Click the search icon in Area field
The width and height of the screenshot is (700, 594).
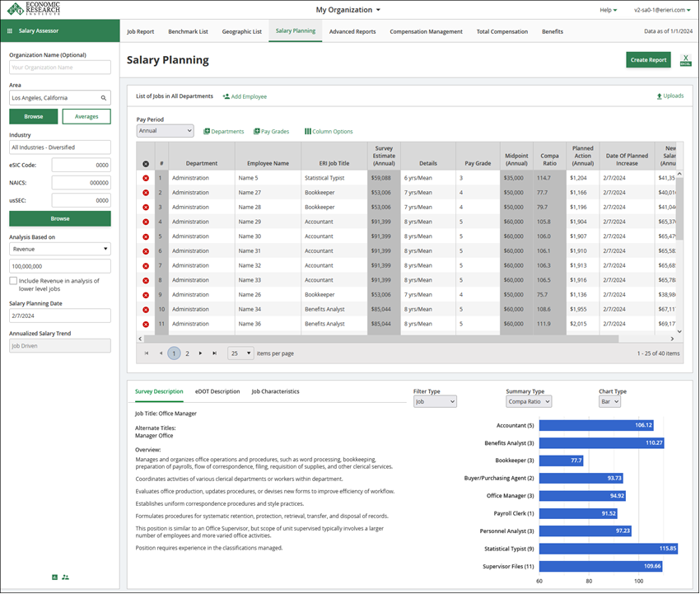pyautogui.click(x=104, y=98)
